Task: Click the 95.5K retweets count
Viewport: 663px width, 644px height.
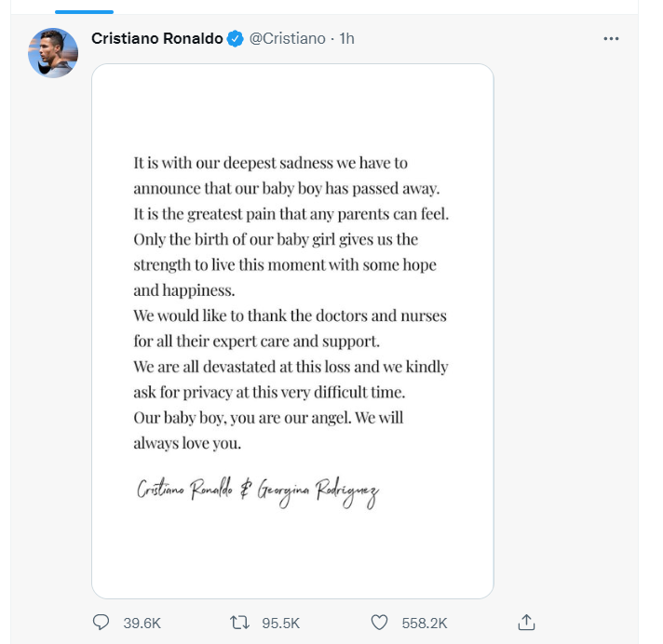Action: tap(280, 623)
